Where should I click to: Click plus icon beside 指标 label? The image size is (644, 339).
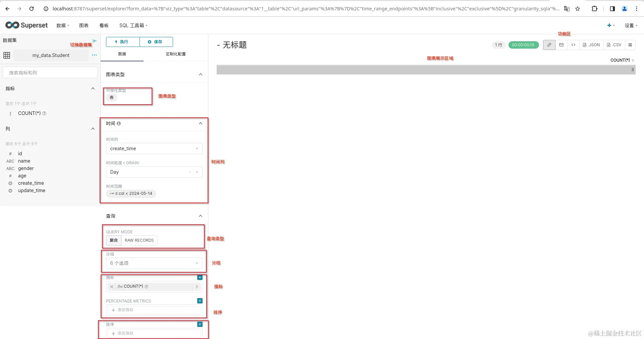click(x=200, y=277)
